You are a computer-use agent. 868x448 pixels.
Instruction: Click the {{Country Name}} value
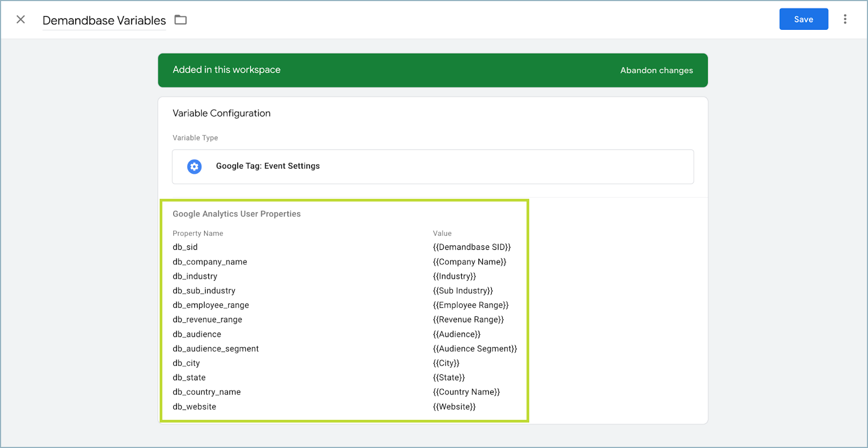pos(466,392)
